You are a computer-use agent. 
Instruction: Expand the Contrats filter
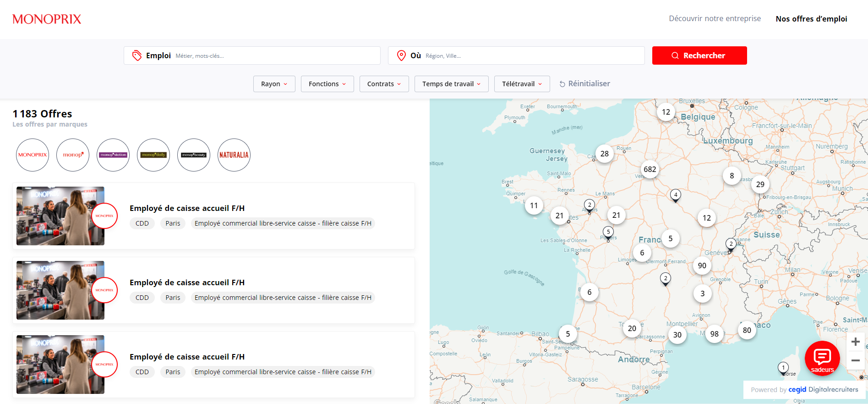pos(384,84)
